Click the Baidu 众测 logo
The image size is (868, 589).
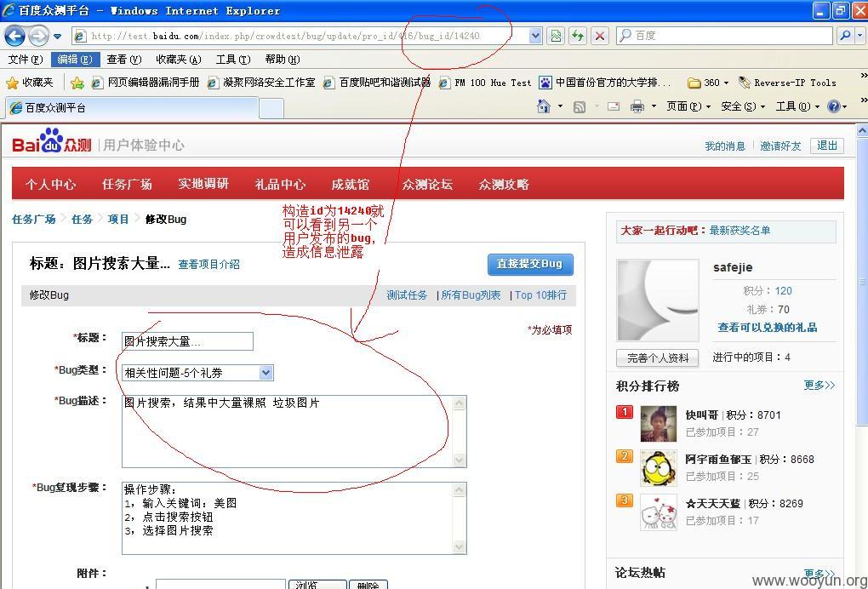point(51,140)
